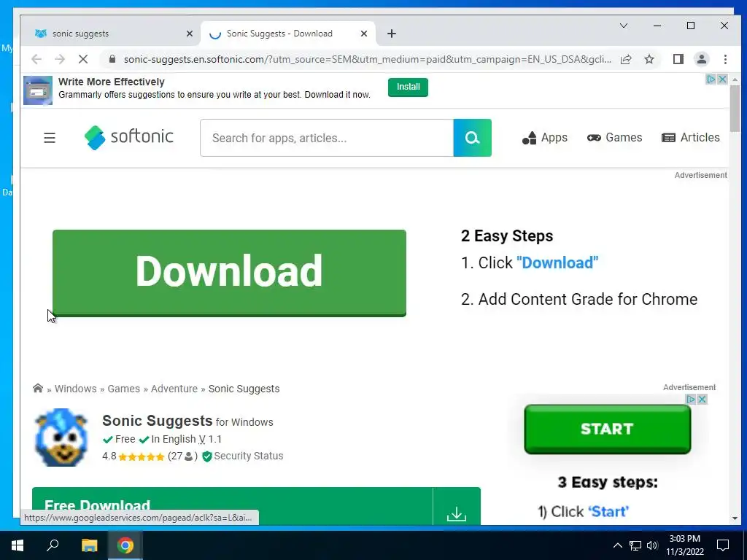Click the AdChoices icon on top banner
747x560 pixels.
pyautogui.click(x=711, y=79)
